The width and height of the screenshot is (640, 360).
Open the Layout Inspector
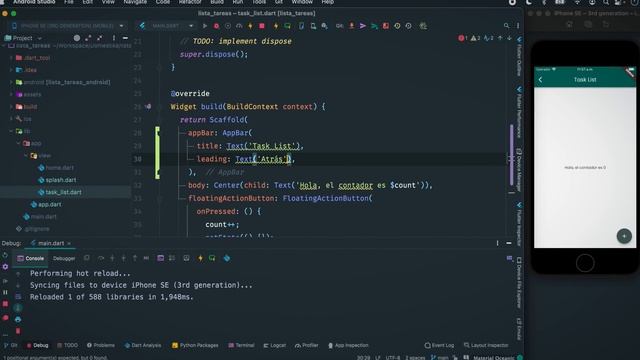(486, 345)
